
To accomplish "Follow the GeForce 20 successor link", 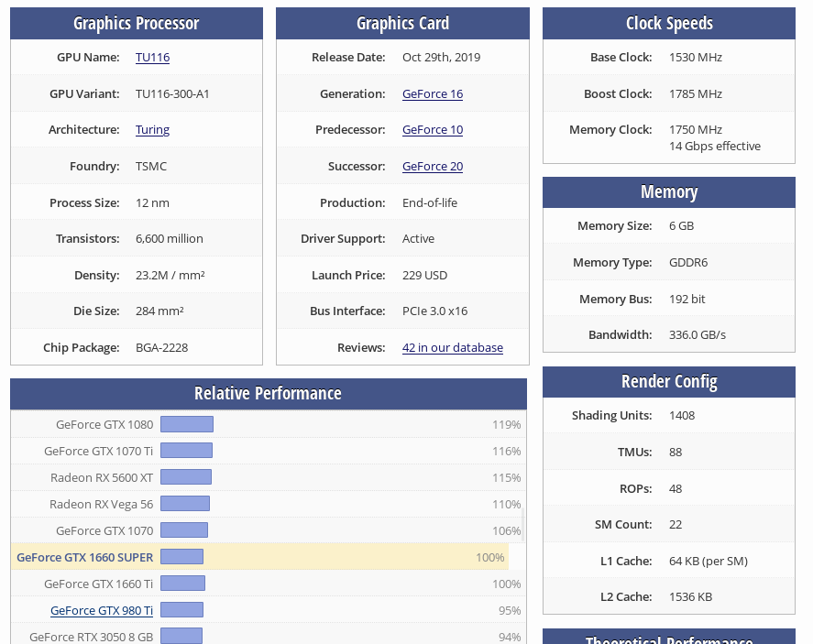I will pyautogui.click(x=433, y=167).
